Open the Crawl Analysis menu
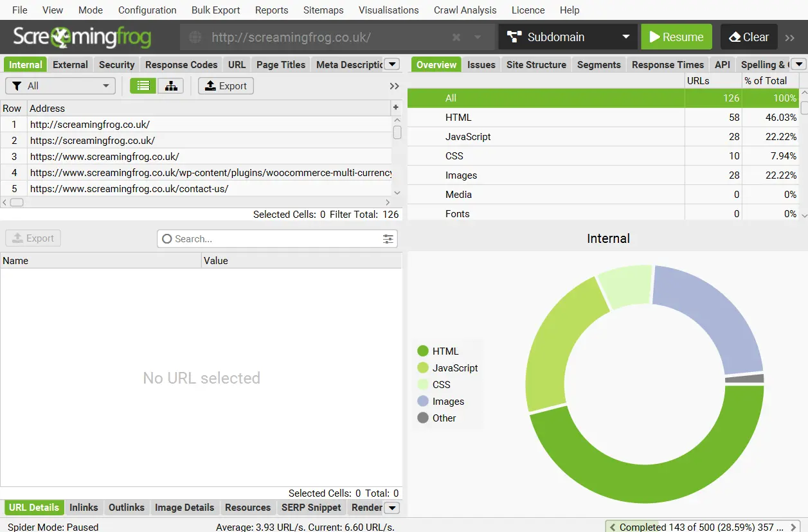 tap(465, 10)
